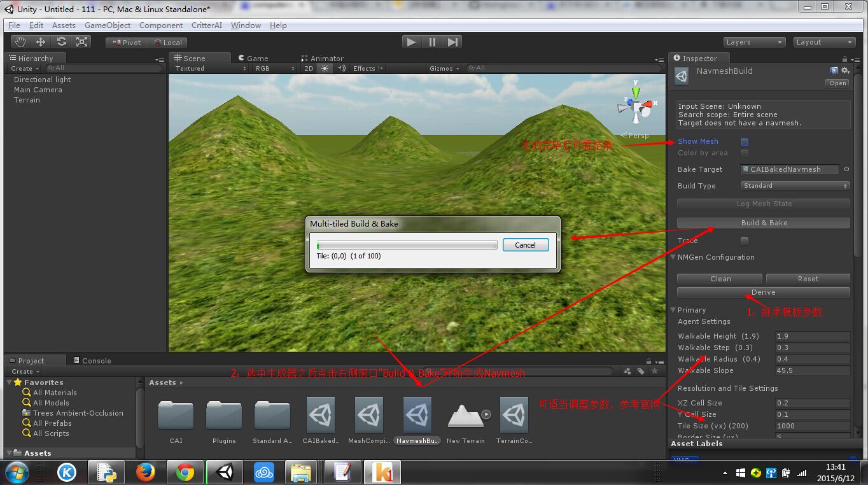Click the Build & Bake button
Screen dimensions: 868x485
tap(764, 223)
